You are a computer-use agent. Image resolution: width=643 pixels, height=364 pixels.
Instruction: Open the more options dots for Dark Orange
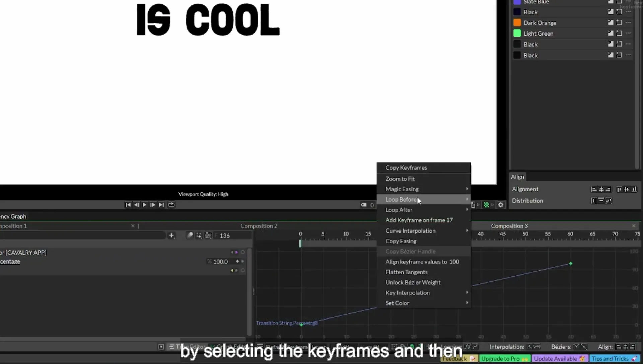pyautogui.click(x=628, y=23)
